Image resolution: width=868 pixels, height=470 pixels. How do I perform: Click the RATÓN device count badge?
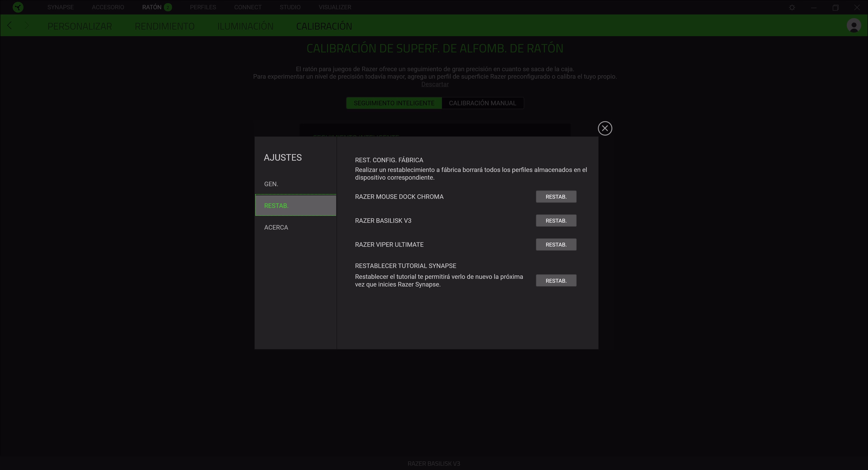[x=168, y=7]
